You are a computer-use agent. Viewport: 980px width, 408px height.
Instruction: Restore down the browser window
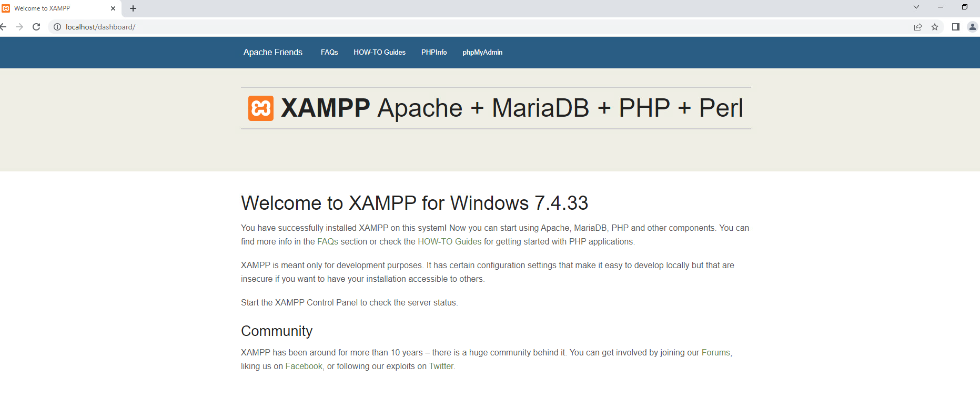tap(965, 7)
